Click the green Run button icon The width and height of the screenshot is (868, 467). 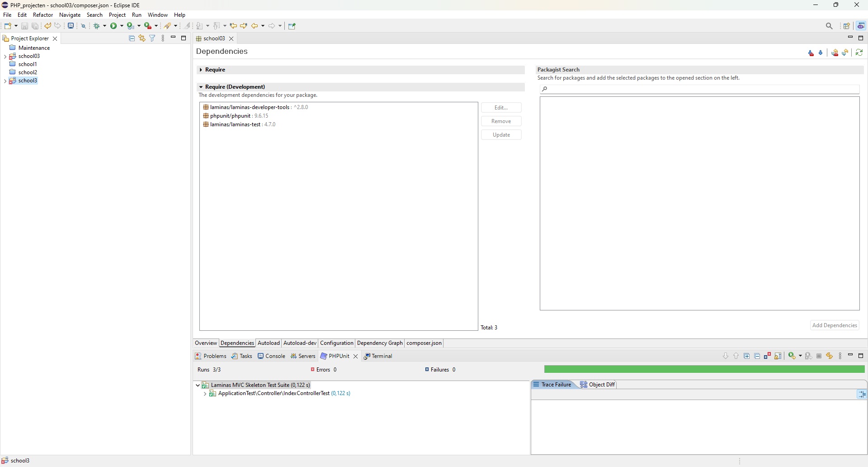(x=114, y=26)
